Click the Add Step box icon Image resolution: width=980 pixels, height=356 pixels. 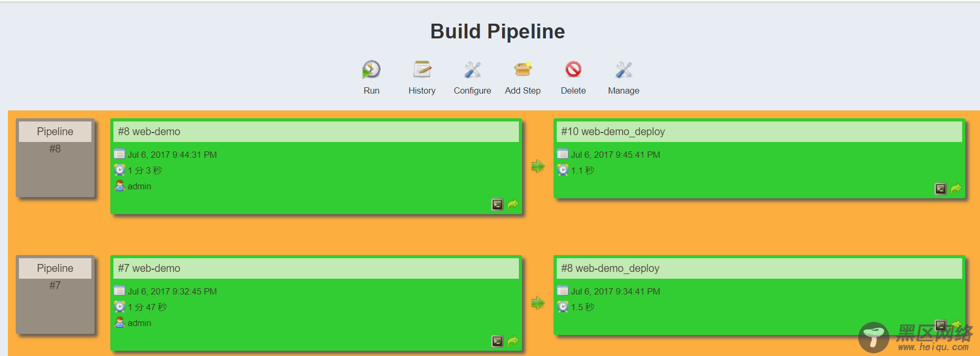523,69
